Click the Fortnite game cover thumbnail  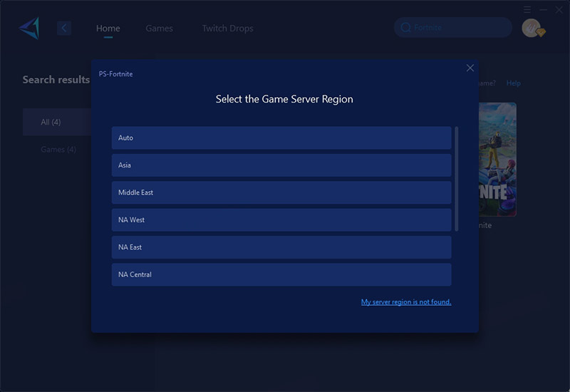pyautogui.click(x=497, y=160)
